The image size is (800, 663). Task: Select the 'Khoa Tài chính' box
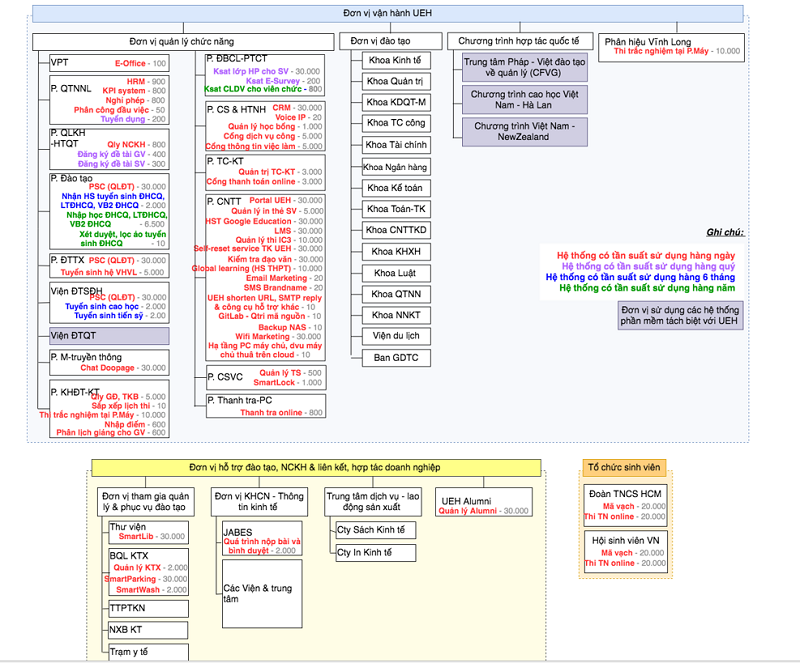coord(396,145)
